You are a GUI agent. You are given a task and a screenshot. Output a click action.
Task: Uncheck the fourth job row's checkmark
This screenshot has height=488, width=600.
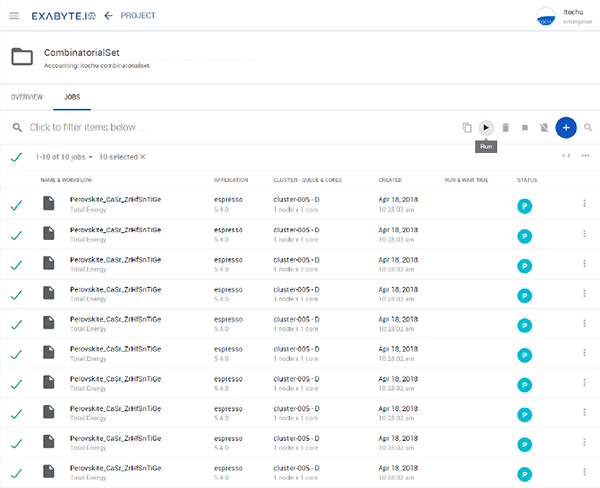(16, 295)
